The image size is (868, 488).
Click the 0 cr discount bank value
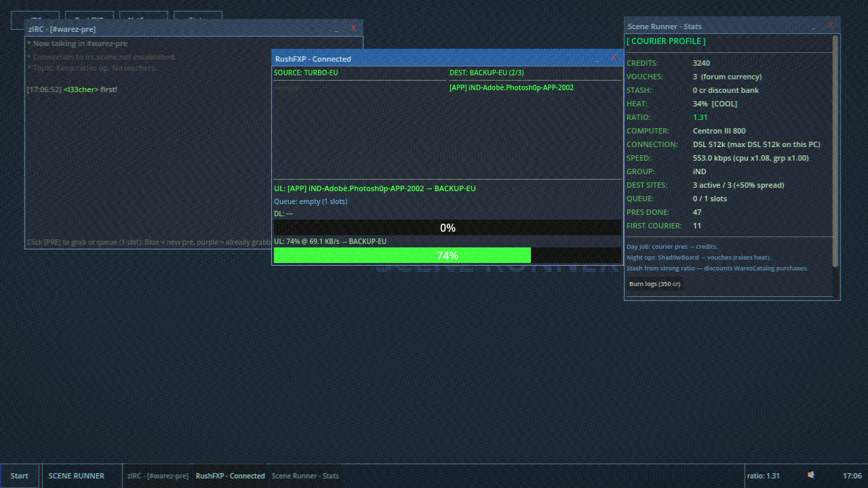[x=726, y=90]
